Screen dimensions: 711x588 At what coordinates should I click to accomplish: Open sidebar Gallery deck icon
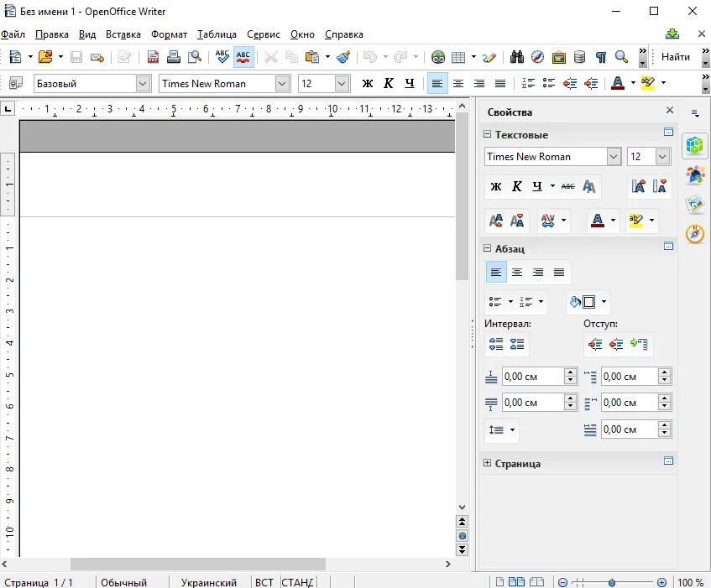click(695, 204)
